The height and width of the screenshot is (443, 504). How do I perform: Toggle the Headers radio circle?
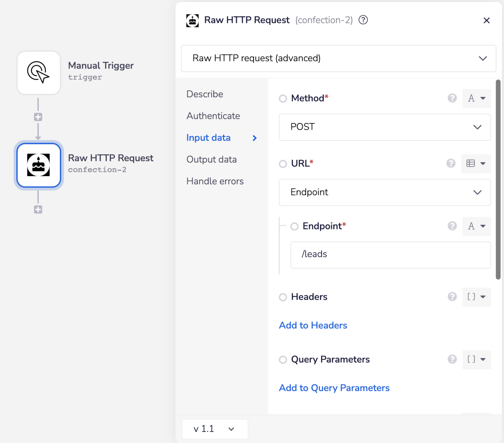coord(283,297)
